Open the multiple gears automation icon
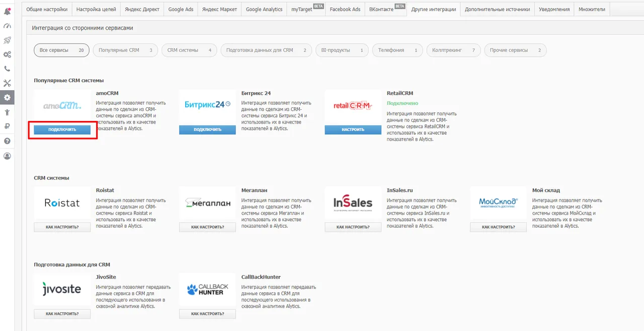The height and width of the screenshot is (331, 644). [x=7, y=54]
